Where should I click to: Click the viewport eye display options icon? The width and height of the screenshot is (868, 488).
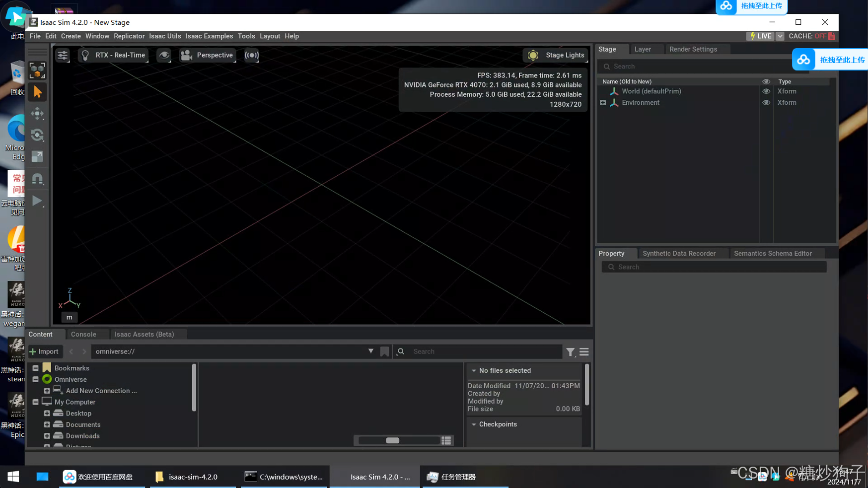tap(164, 55)
